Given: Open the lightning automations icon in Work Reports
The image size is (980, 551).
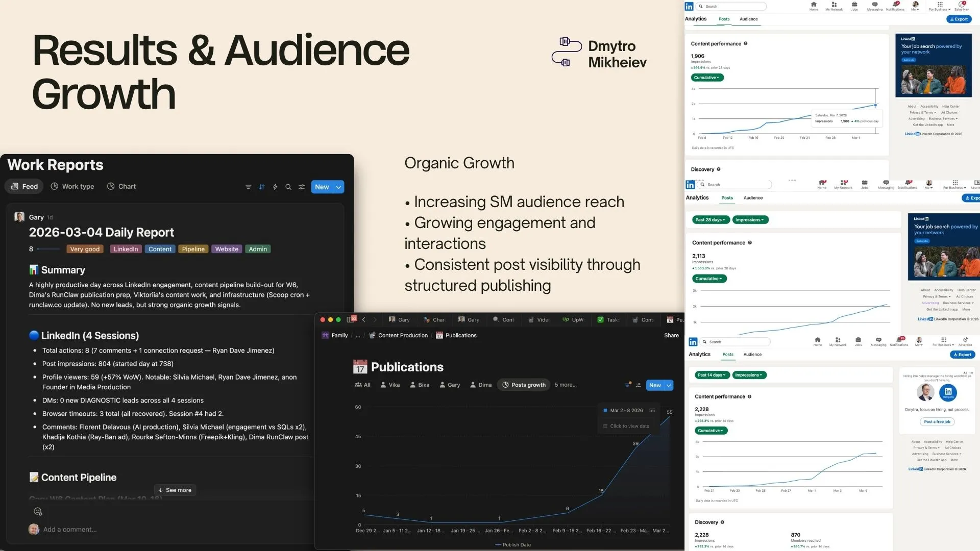Looking at the screenshot, I should 275,187.
